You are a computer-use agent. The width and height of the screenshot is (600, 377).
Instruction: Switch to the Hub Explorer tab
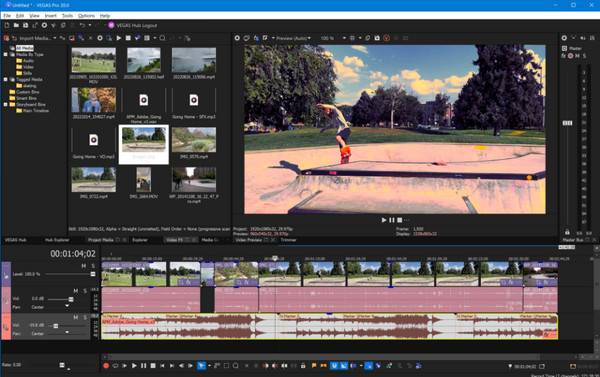click(x=57, y=240)
